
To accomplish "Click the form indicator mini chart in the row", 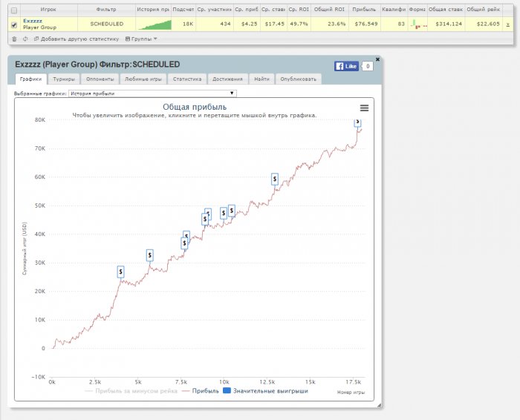I will click(417, 24).
